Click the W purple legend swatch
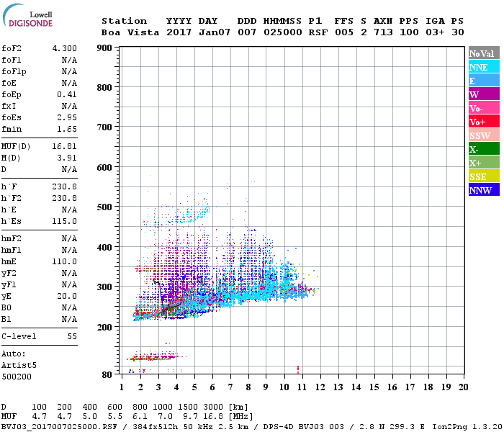This screenshot has width=504, height=432. [x=484, y=94]
